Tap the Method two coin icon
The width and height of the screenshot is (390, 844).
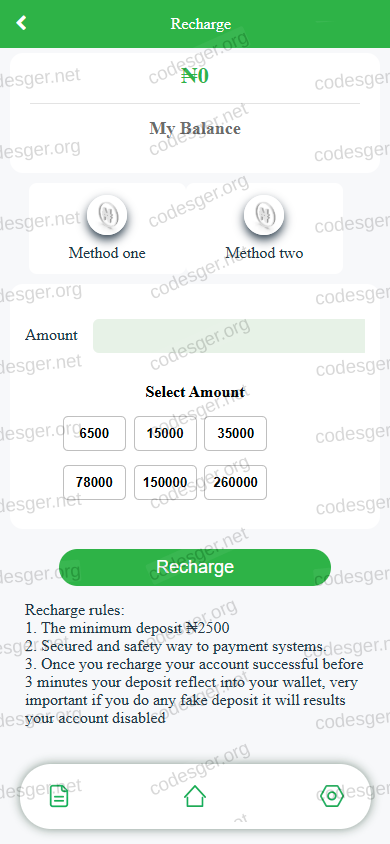coord(264,216)
